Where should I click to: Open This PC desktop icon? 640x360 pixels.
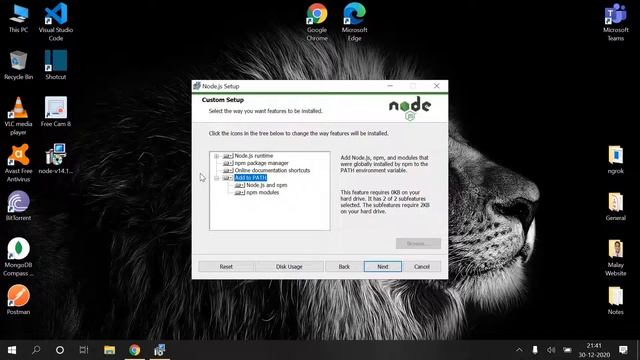[x=18, y=18]
